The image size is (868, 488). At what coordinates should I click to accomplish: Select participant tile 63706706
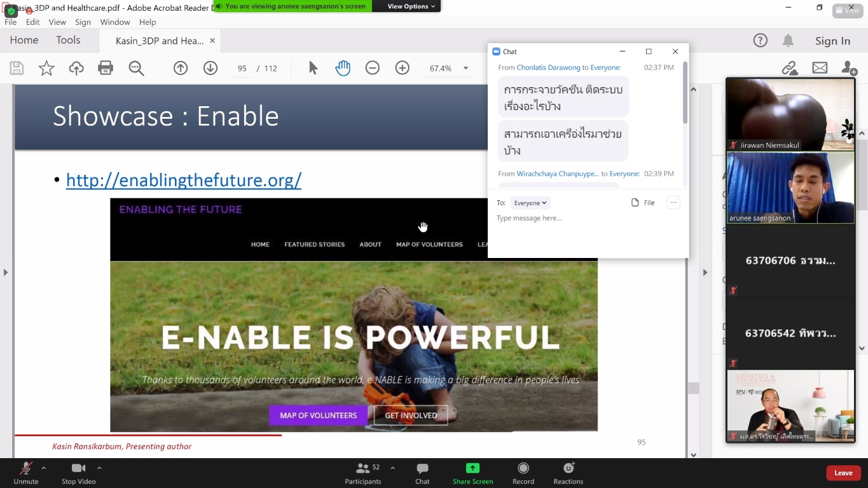click(x=790, y=261)
